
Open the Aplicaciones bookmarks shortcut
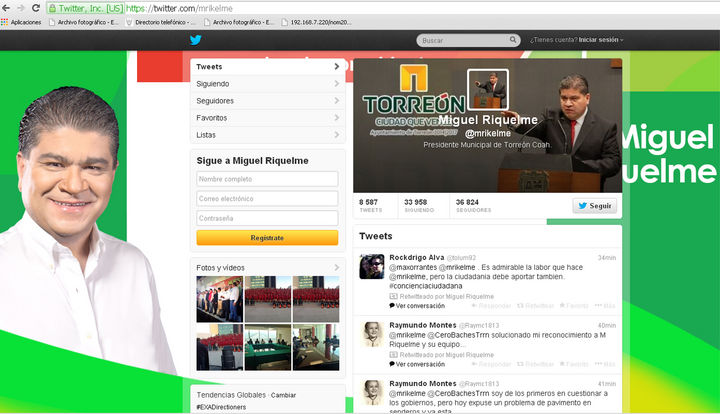click(x=20, y=21)
